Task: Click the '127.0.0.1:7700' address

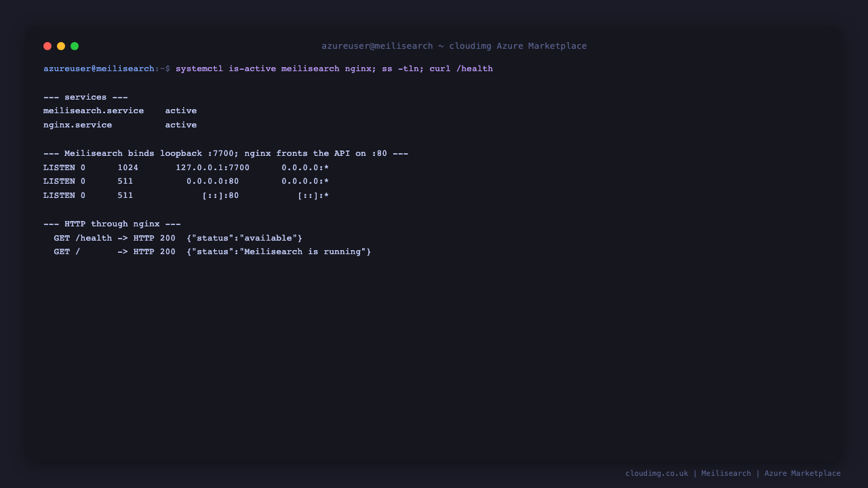Action: (x=213, y=167)
